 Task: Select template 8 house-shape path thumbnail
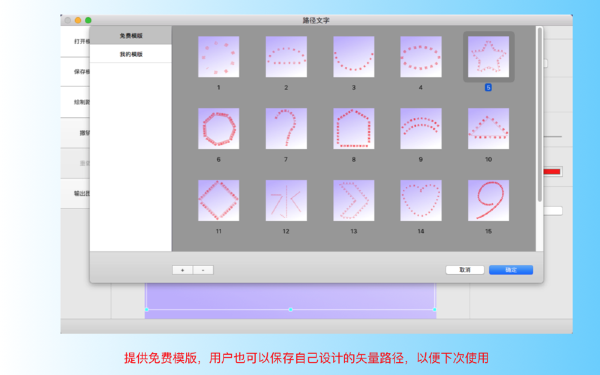tap(354, 129)
